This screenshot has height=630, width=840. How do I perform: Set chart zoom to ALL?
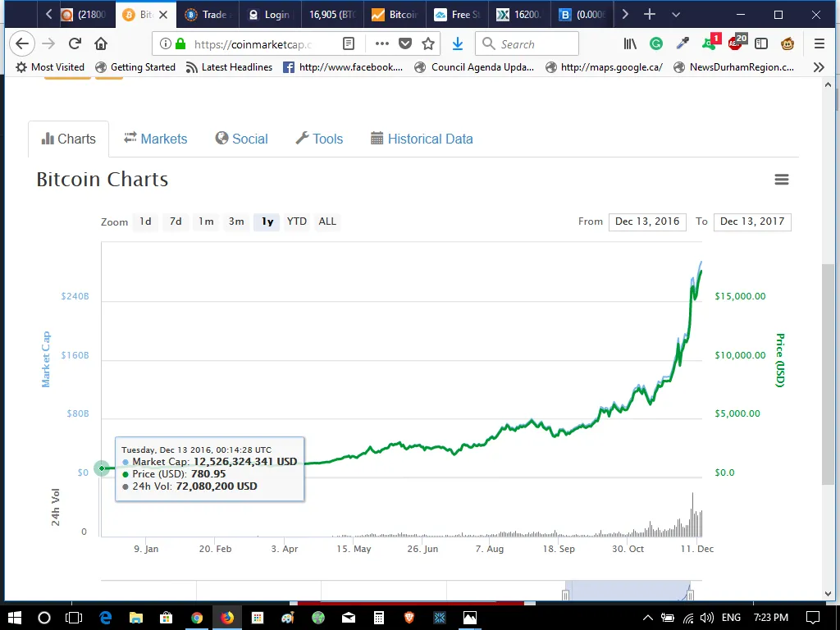click(327, 221)
